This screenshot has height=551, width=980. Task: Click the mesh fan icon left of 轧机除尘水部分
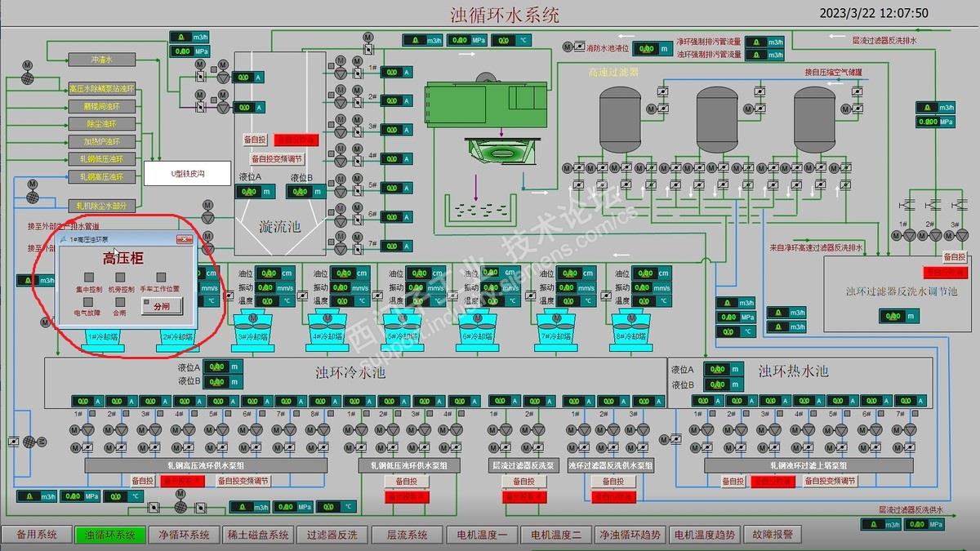click(33, 197)
